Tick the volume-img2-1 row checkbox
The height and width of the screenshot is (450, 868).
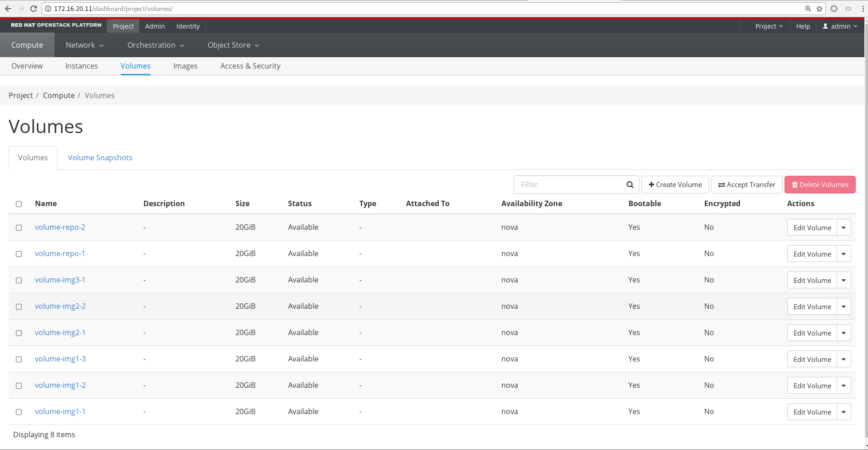click(x=19, y=333)
